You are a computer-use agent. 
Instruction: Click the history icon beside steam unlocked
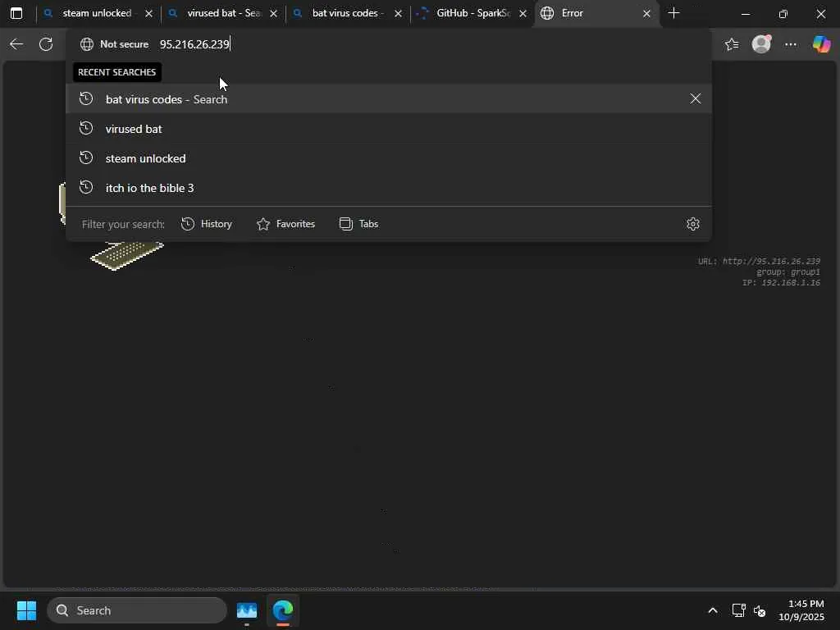86,157
